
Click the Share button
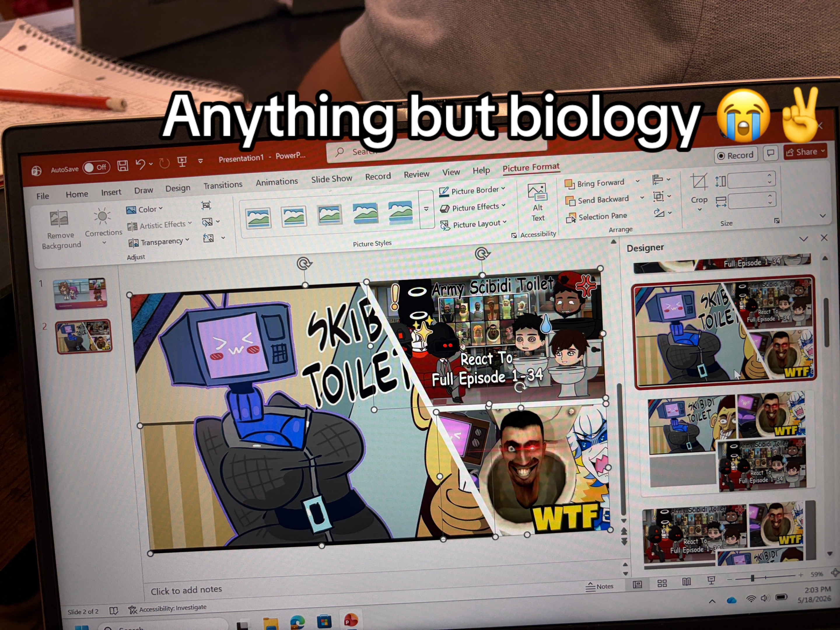[x=806, y=152]
